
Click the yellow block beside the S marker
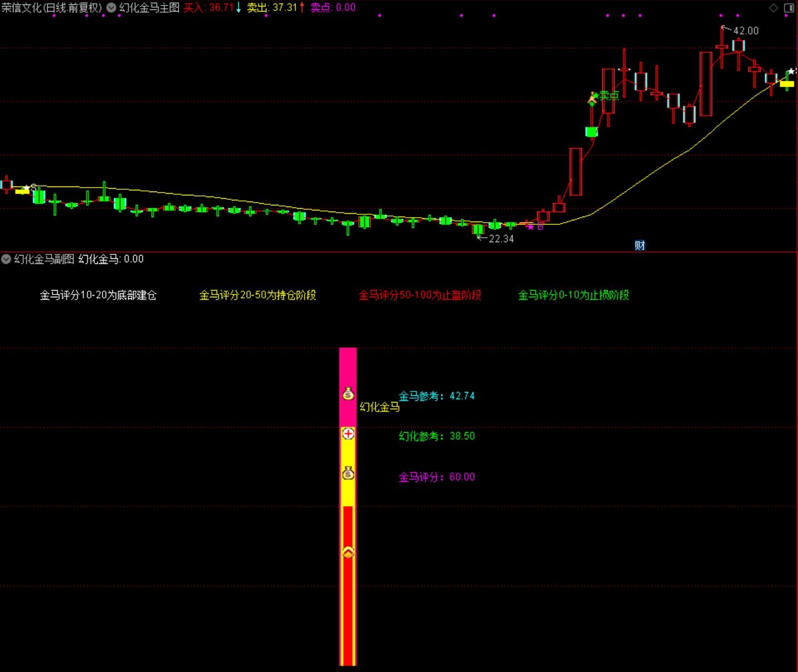tap(22, 192)
